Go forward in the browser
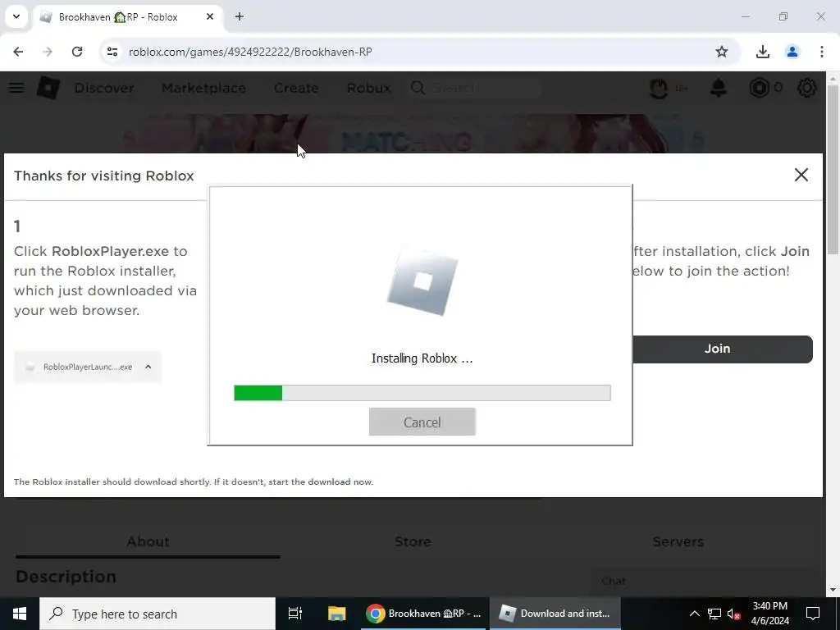The height and width of the screenshot is (630, 840). pyautogui.click(x=48, y=52)
